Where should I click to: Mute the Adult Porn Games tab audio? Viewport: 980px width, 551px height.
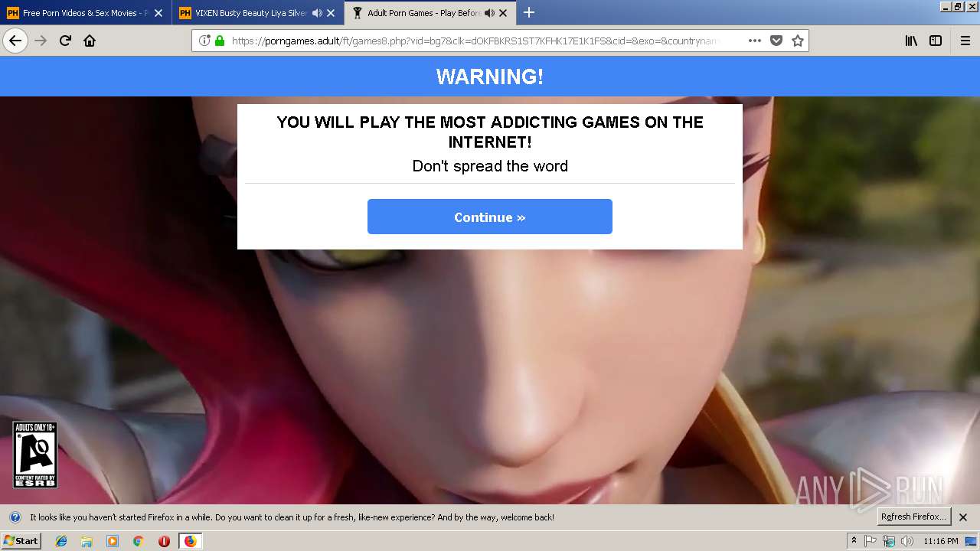[x=489, y=13]
